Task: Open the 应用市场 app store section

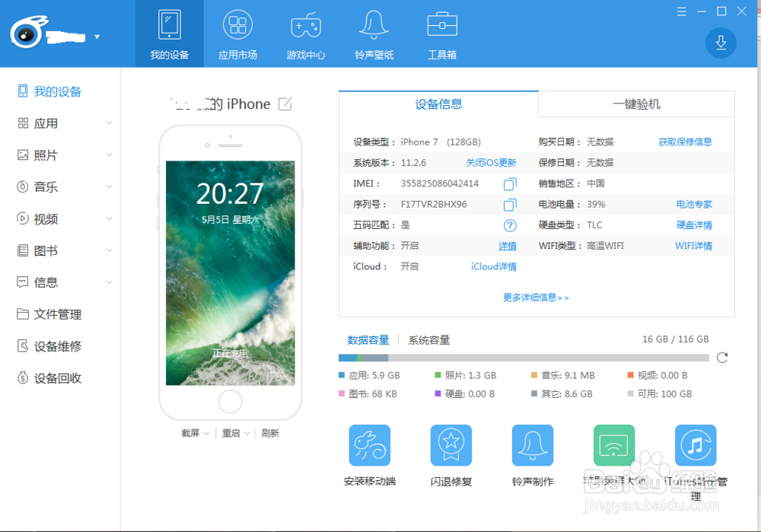Action: click(x=237, y=34)
